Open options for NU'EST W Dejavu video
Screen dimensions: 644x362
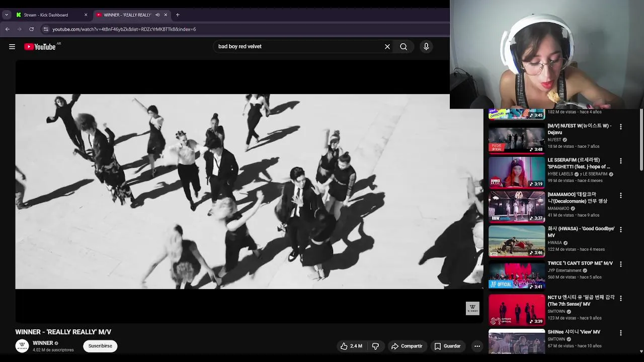pos(621,127)
